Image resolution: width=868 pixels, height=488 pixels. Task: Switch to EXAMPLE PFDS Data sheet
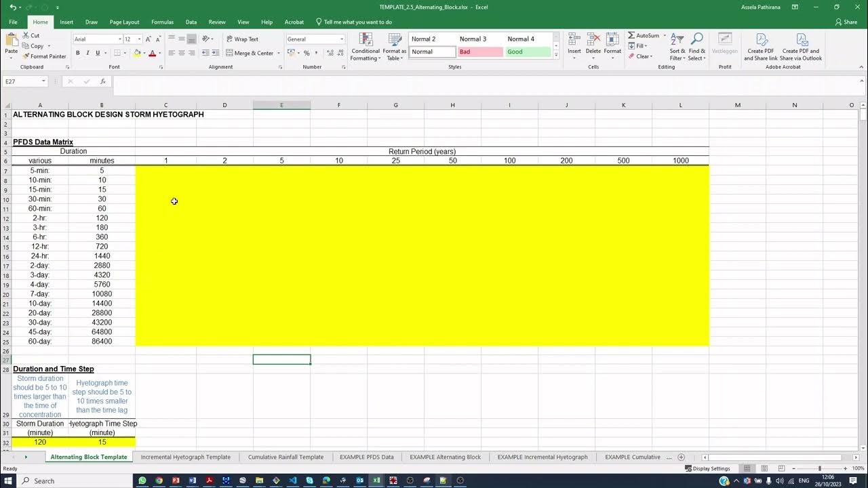(x=366, y=457)
